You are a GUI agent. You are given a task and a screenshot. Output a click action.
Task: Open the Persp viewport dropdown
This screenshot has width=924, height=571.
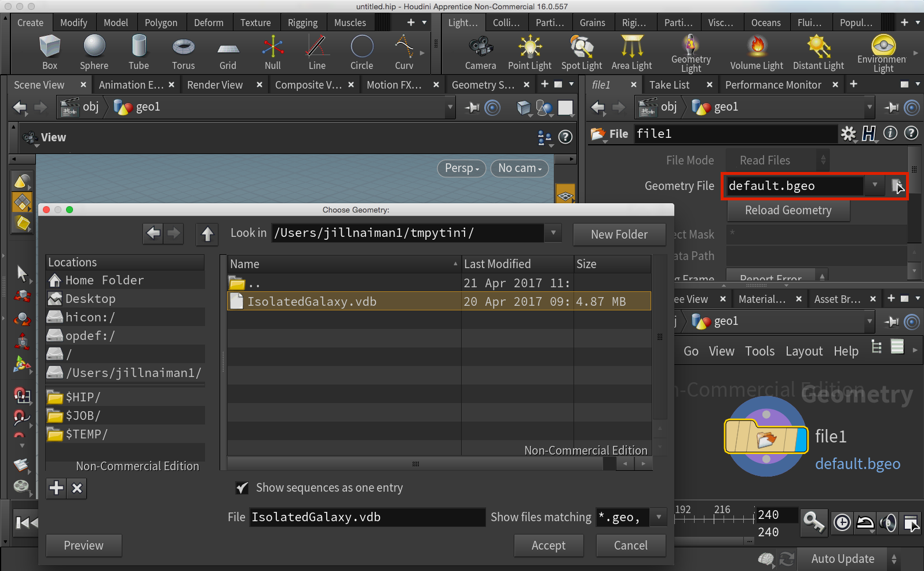(x=462, y=169)
